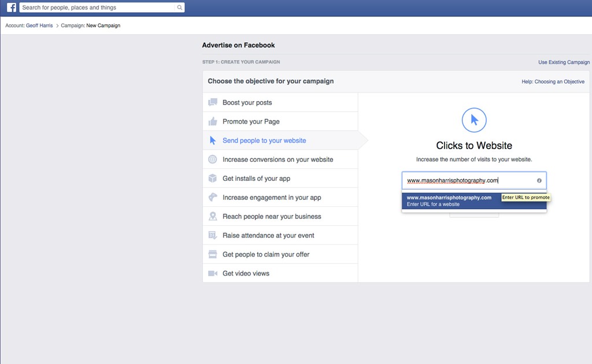
Task: Click the Boost your posts icon
Action: (x=213, y=103)
